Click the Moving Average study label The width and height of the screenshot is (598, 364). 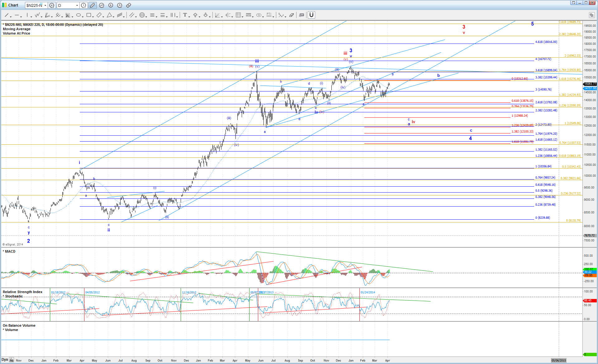pyautogui.click(x=17, y=29)
